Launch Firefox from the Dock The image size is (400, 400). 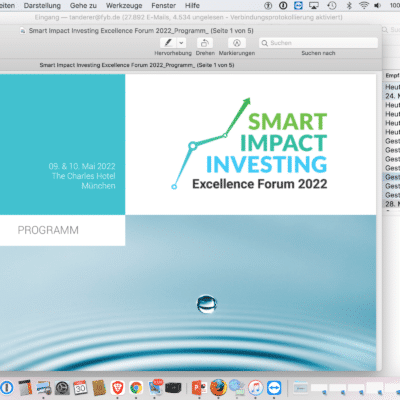pyautogui.click(x=218, y=388)
